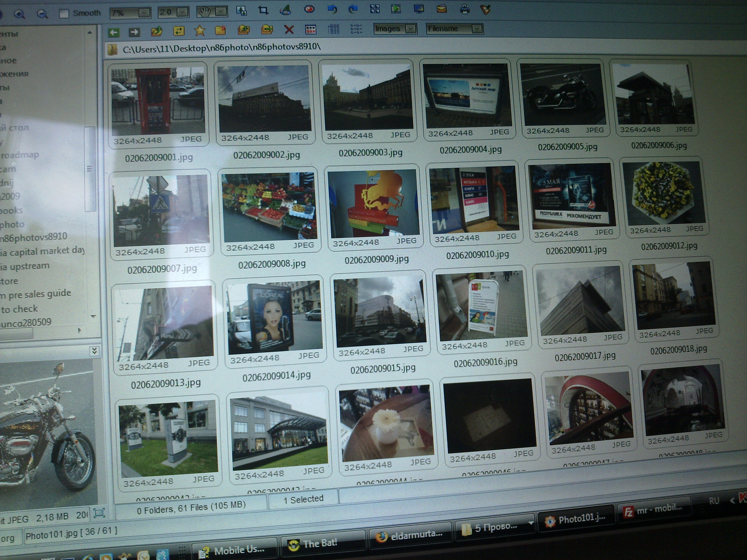Open the four-squares contact sheet icon
The image size is (747, 560).
(x=374, y=9)
